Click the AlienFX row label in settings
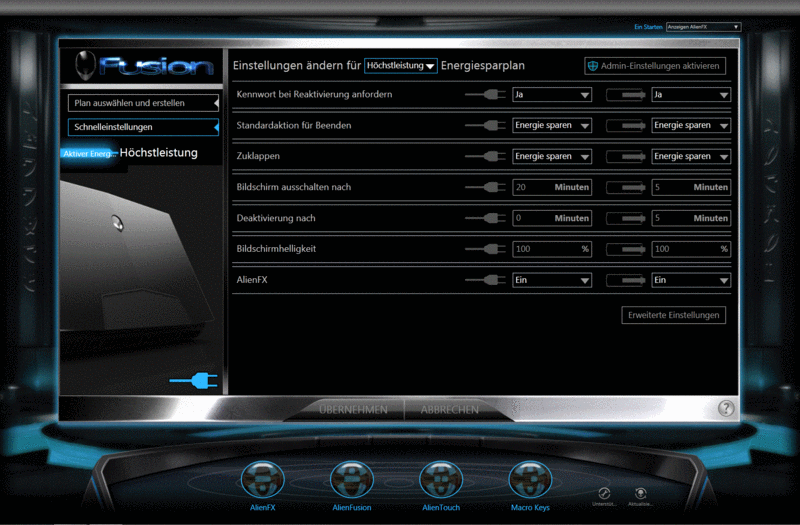 tap(252, 280)
